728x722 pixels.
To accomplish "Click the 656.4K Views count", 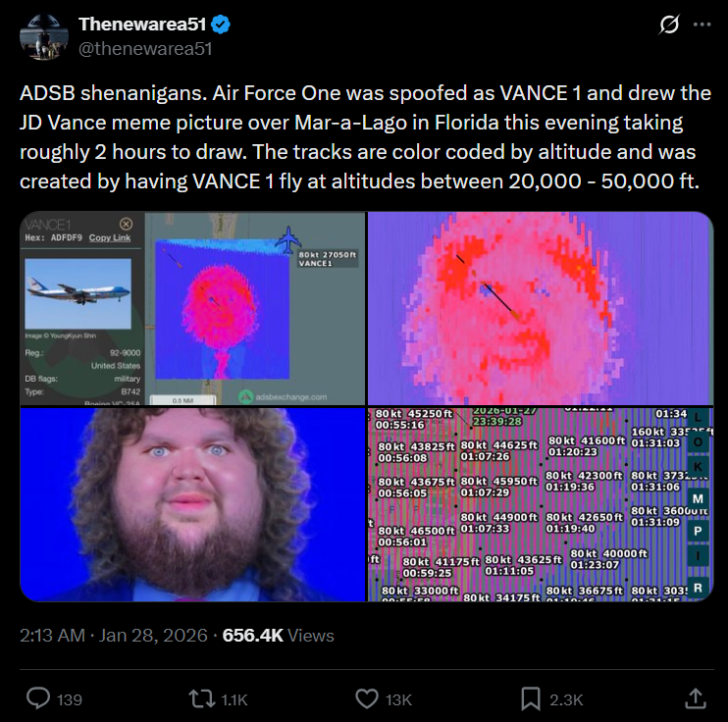I will (x=278, y=635).
